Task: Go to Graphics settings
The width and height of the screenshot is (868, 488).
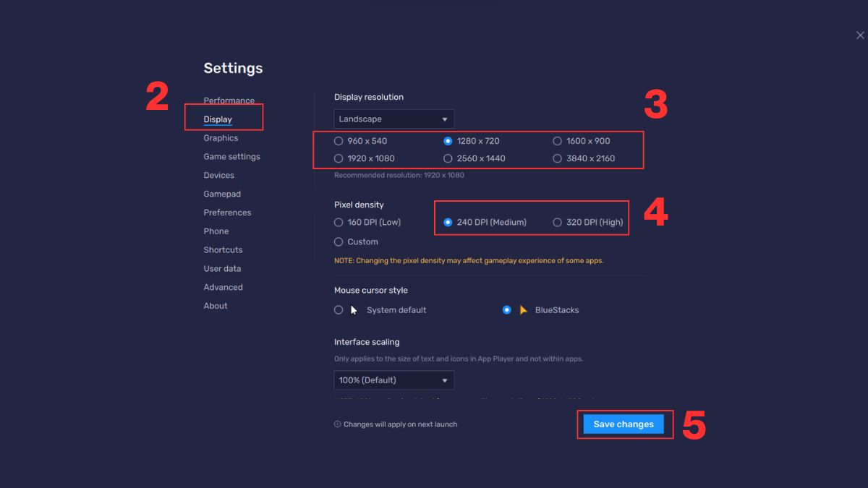Action: (221, 138)
